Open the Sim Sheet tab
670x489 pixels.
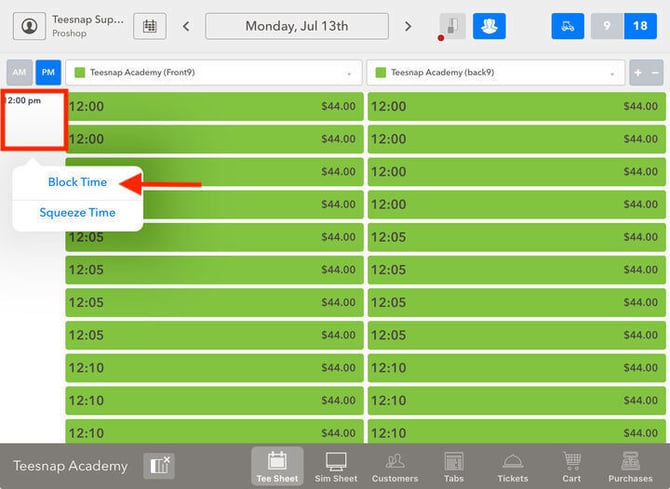336,466
